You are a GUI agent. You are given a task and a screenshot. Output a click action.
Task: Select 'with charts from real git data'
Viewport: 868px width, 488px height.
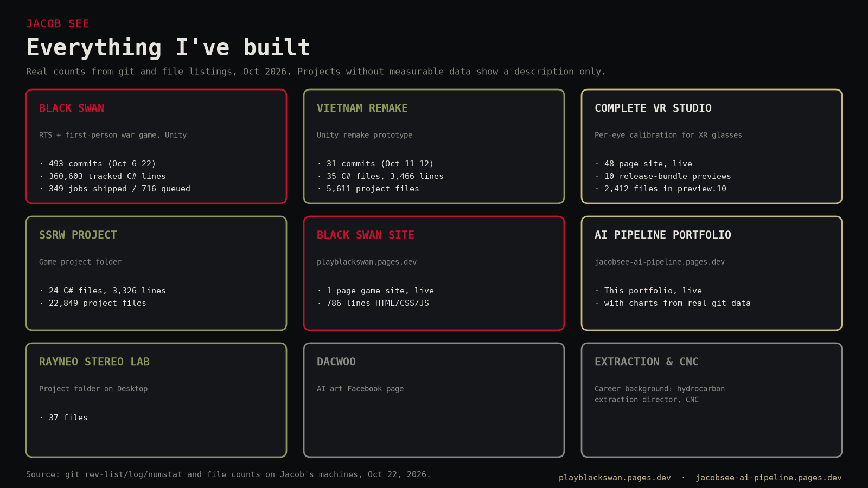[x=678, y=303]
